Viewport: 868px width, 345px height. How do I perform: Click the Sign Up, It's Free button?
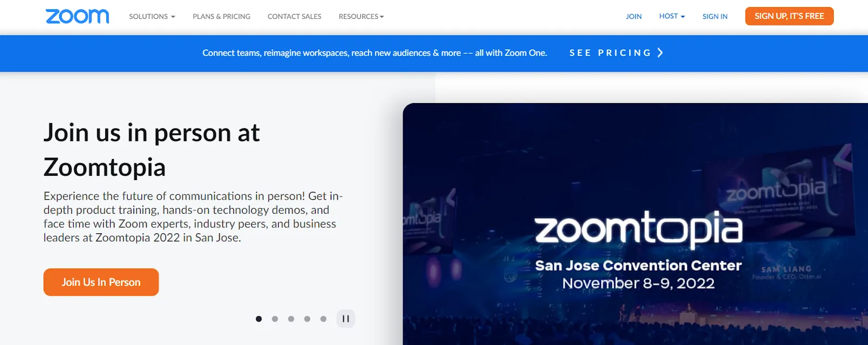coord(789,16)
